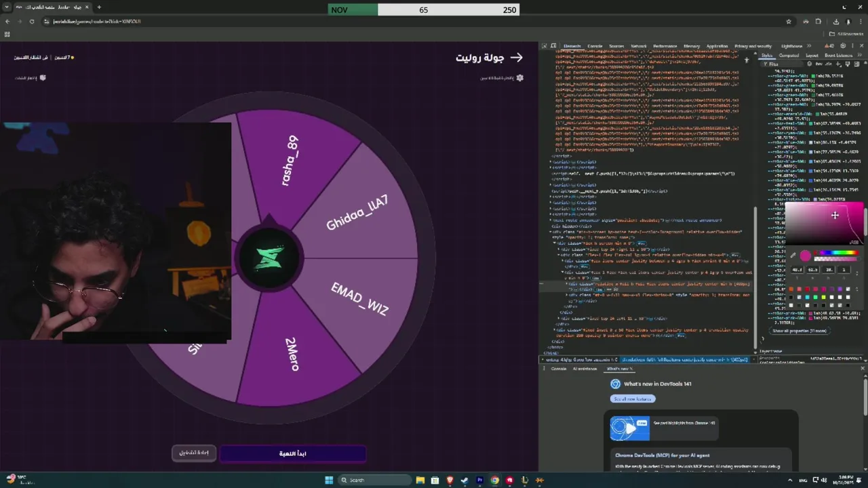
Task: Click the current magenta color preview circle
Action: coord(806,256)
